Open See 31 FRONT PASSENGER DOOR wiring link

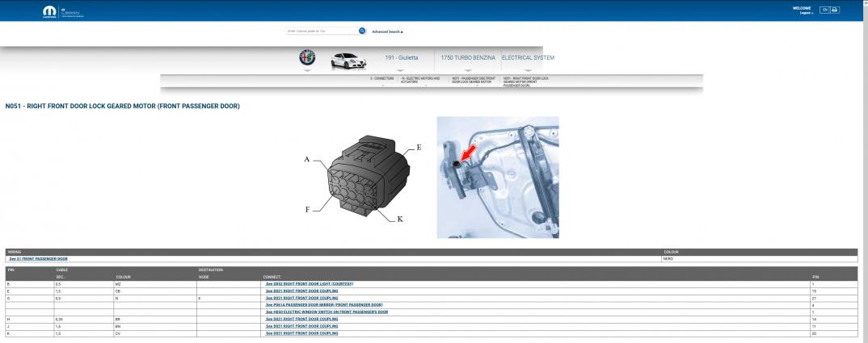[x=39, y=258]
